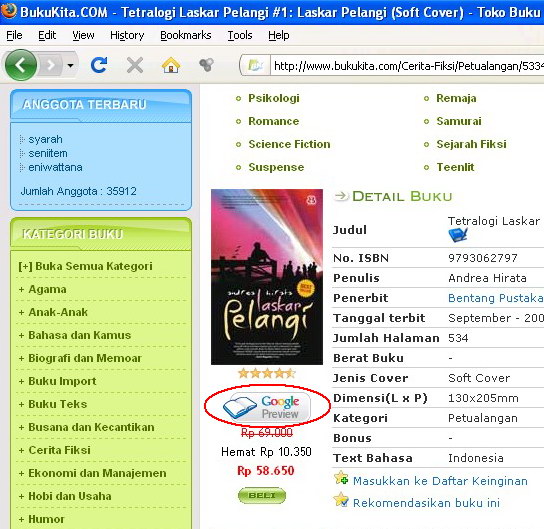Viewport: 544px width, 529px height.
Task: Open the History menu
Action: point(127,35)
